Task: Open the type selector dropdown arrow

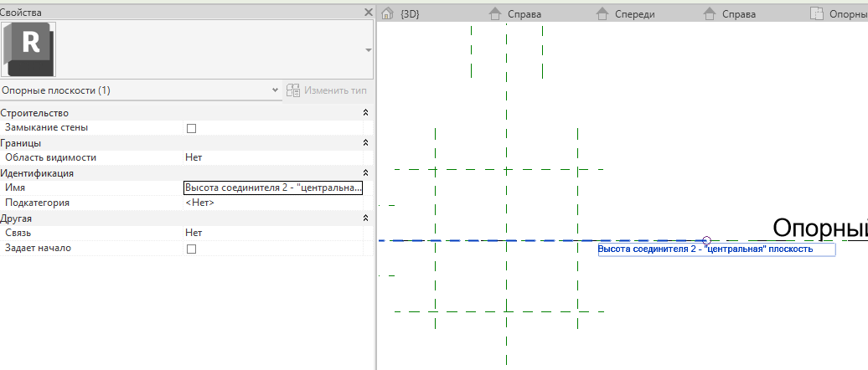Action: click(368, 50)
